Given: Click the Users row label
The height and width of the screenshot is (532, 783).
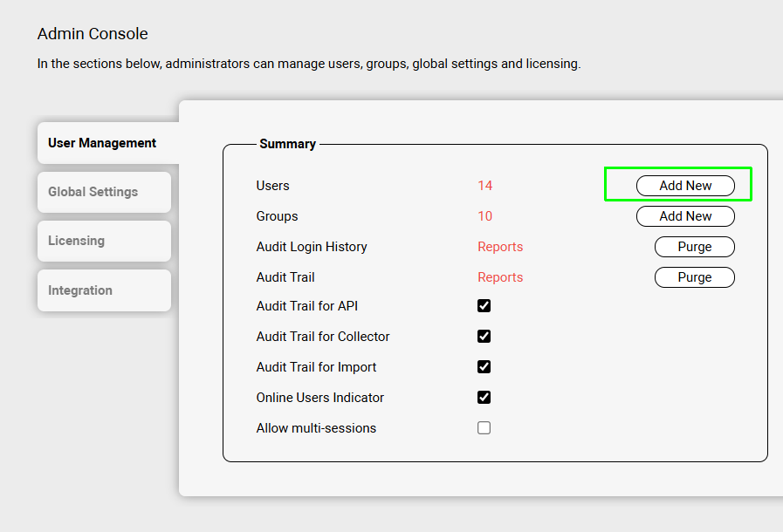Looking at the screenshot, I should pyautogui.click(x=272, y=186).
